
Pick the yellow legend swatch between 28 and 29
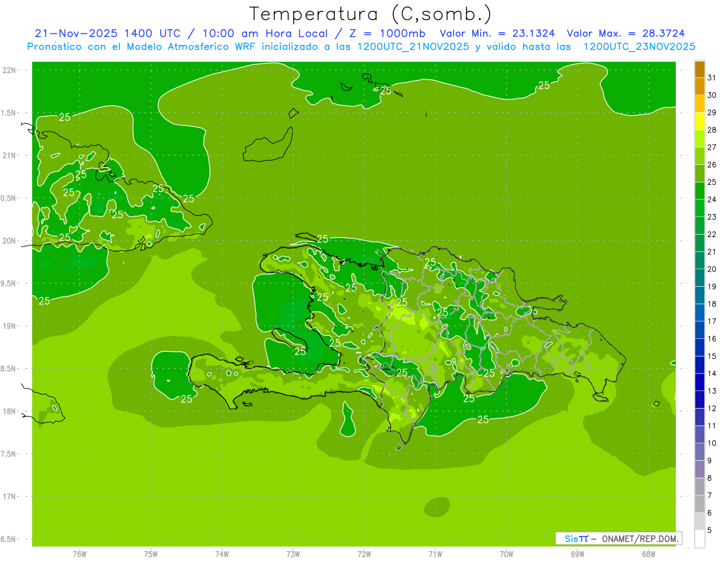tap(699, 121)
